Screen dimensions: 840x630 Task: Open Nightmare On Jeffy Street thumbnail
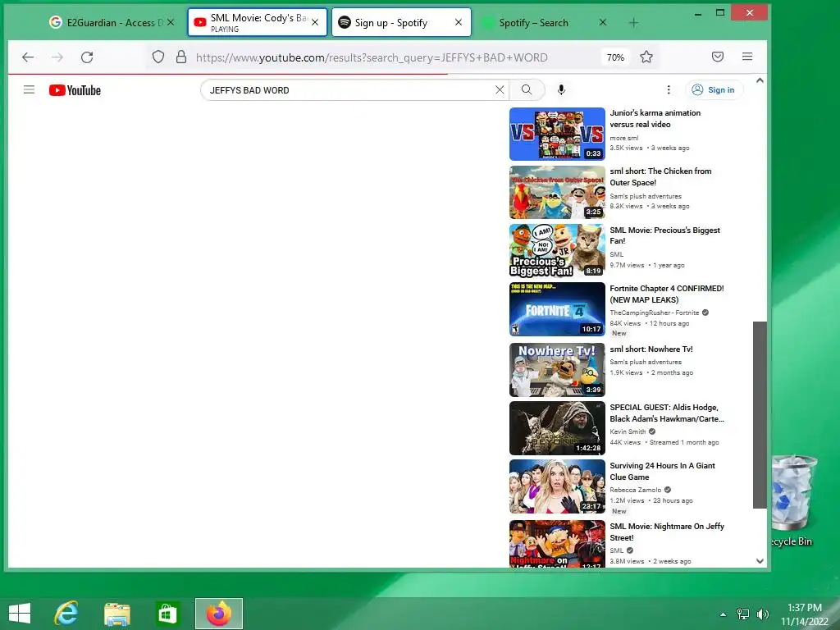click(x=557, y=545)
